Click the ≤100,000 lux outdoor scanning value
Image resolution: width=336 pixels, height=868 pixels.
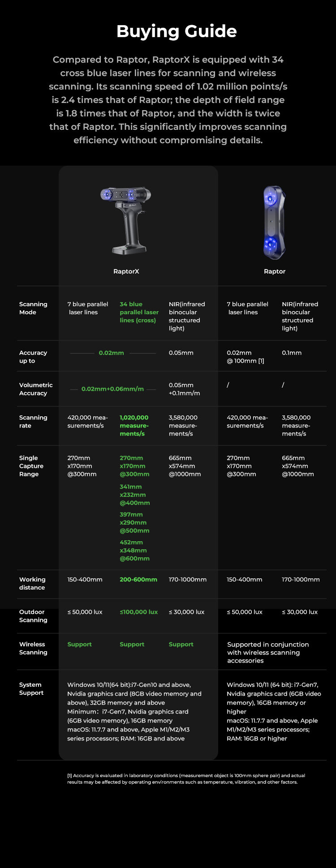139,612
